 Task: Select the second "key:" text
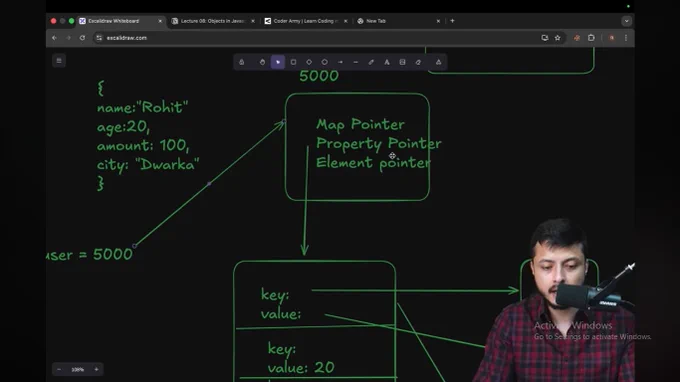click(x=282, y=349)
